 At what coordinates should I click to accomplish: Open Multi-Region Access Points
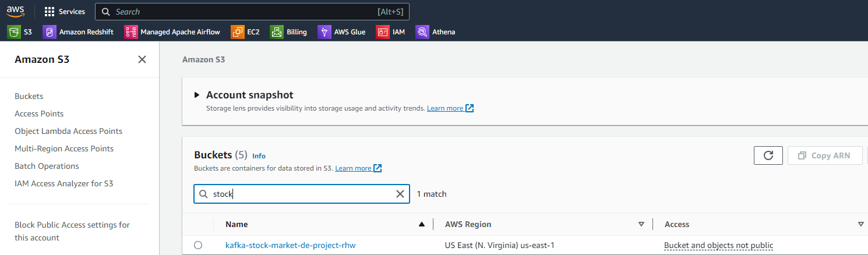64,148
